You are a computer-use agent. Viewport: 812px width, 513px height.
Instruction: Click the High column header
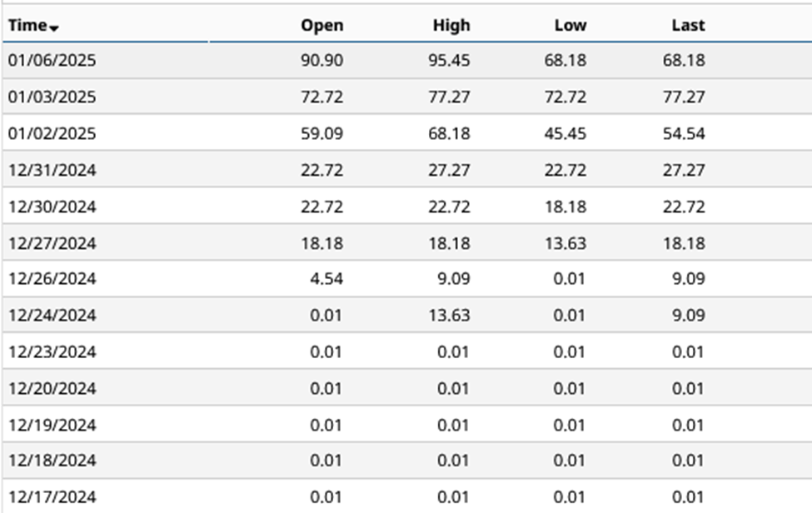[x=451, y=26]
